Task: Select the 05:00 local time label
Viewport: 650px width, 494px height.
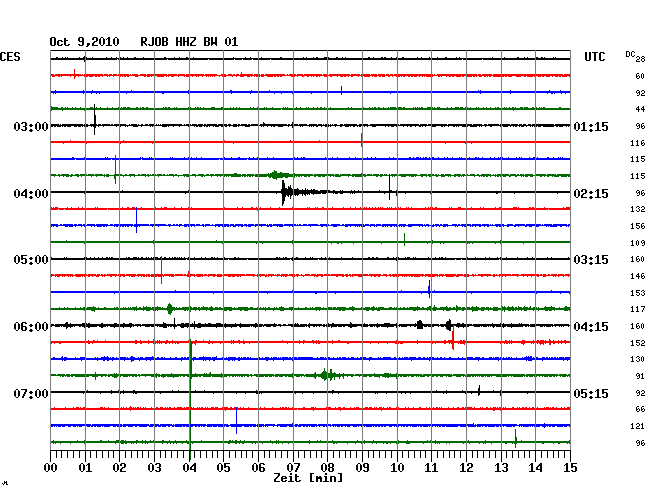Action: [x=31, y=260]
